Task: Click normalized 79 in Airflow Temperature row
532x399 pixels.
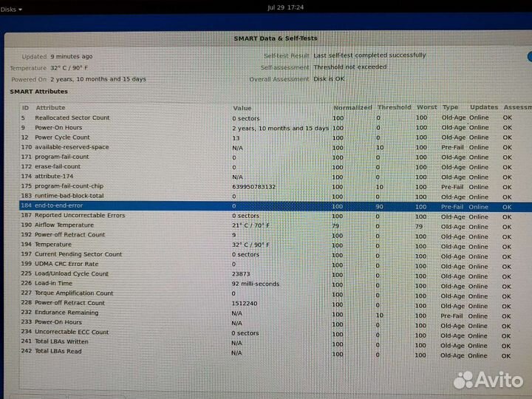Action: pos(335,226)
